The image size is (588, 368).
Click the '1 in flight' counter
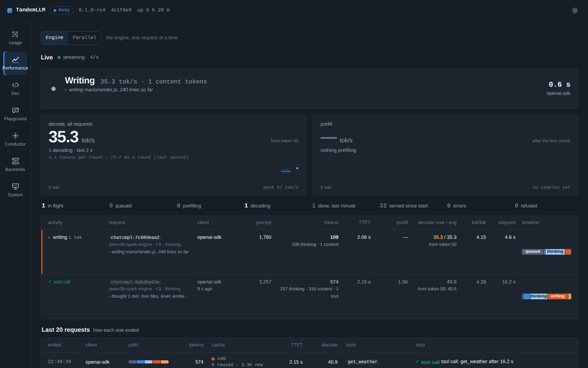click(52, 206)
